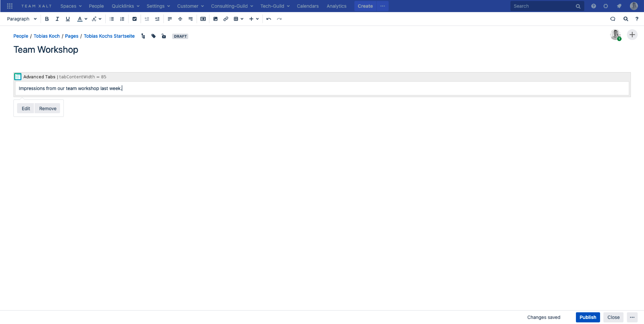Screen dimensions: 644x324
Task: Open page restrictions lock icon
Action: tap(164, 36)
